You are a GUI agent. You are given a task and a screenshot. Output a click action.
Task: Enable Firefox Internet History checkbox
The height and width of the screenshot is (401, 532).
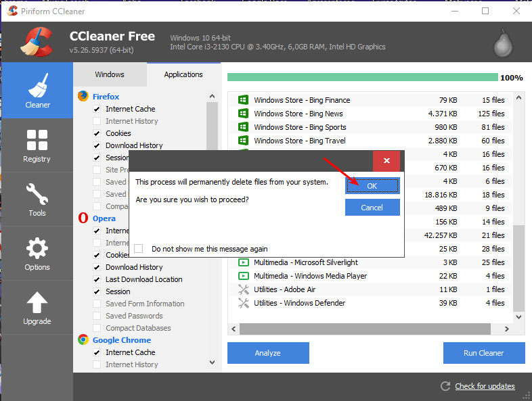97,121
